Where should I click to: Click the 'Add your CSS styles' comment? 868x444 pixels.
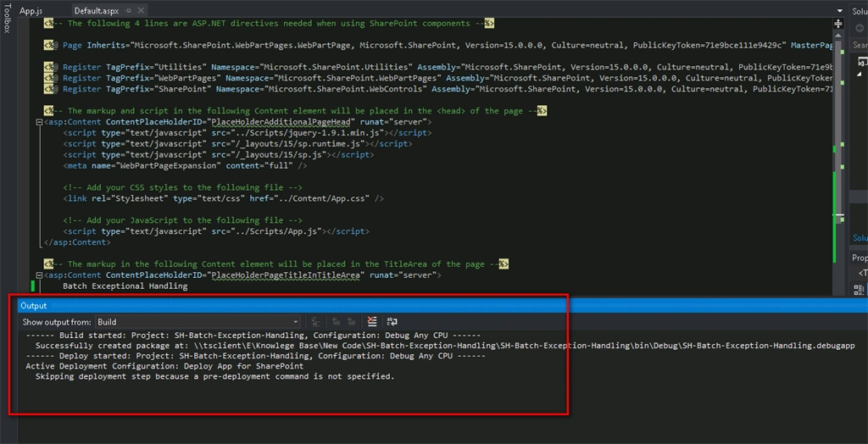pos(183,187)
